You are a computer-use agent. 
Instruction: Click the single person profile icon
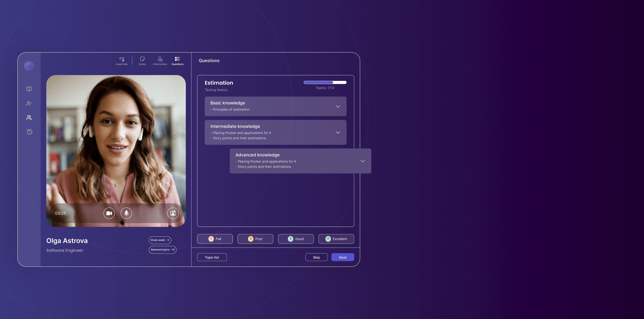(29, 104)
